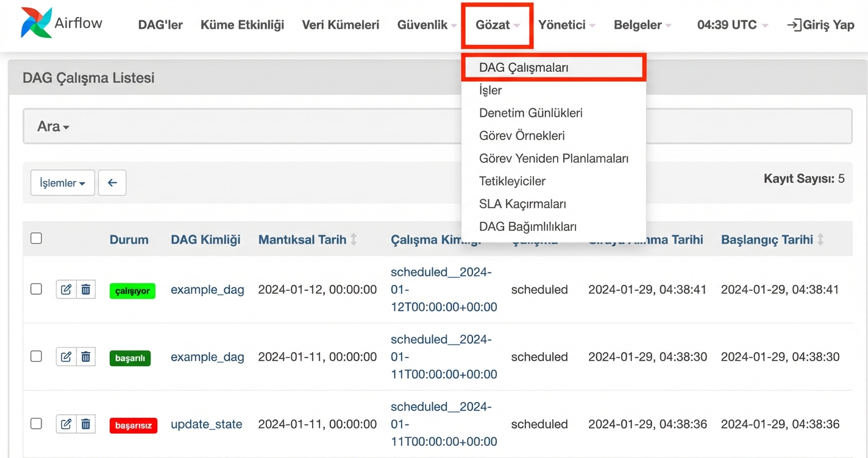The image size is (868, 458).
Task: Click the Giriş Yap login link
Action: coord(820,25)
